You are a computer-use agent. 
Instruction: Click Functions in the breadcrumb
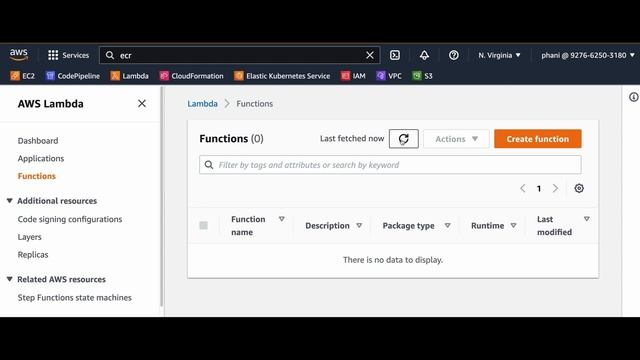(255, 104)
